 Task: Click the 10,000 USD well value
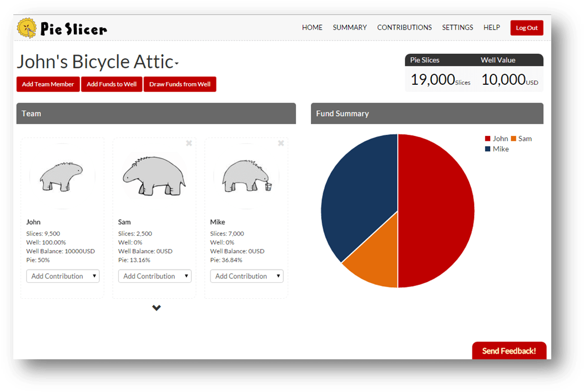point(510,80)
